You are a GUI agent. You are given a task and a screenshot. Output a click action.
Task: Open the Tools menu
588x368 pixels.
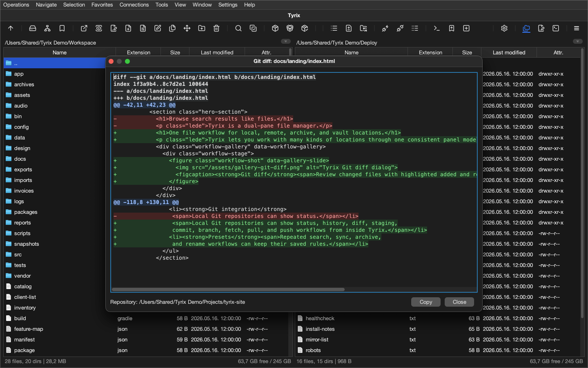point(162,5)
